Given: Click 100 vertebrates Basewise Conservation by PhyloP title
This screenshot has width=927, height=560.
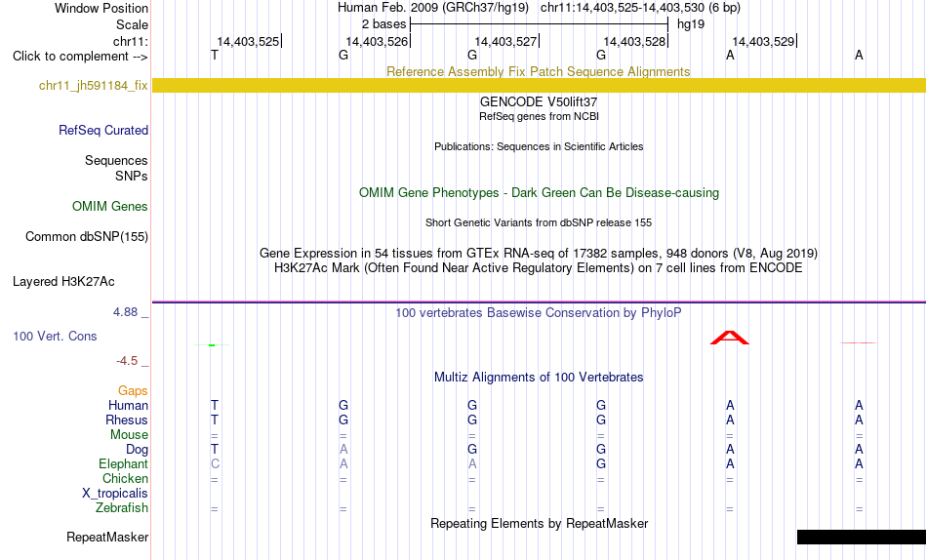Looking at the screenshot, I should tap(539, 313).
